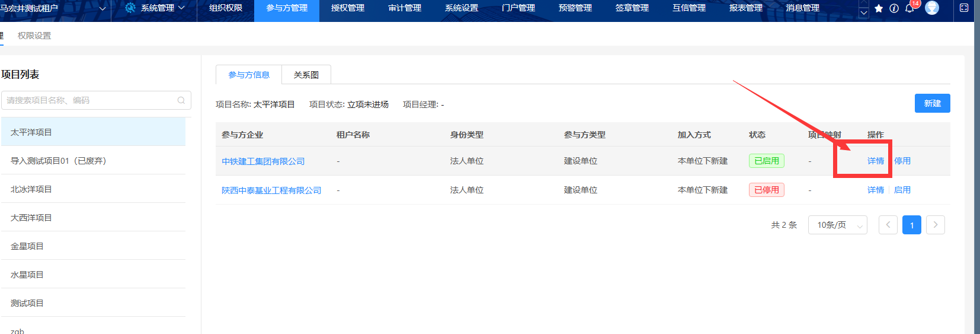Screen dimensions: 980x334
Task: Click the 参与方类型 column header
Action: coord(585,135)
